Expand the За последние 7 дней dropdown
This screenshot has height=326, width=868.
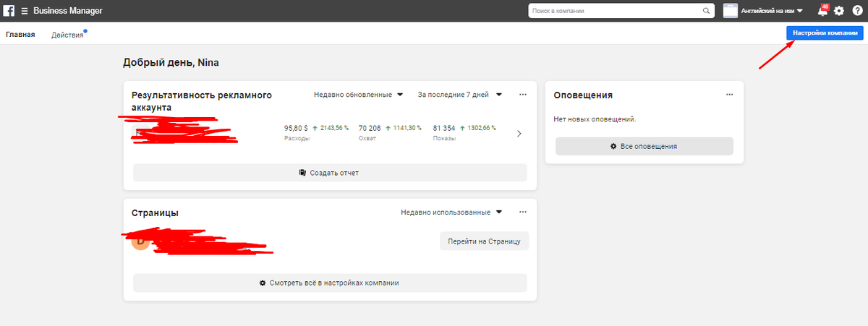tap(460, 95)
